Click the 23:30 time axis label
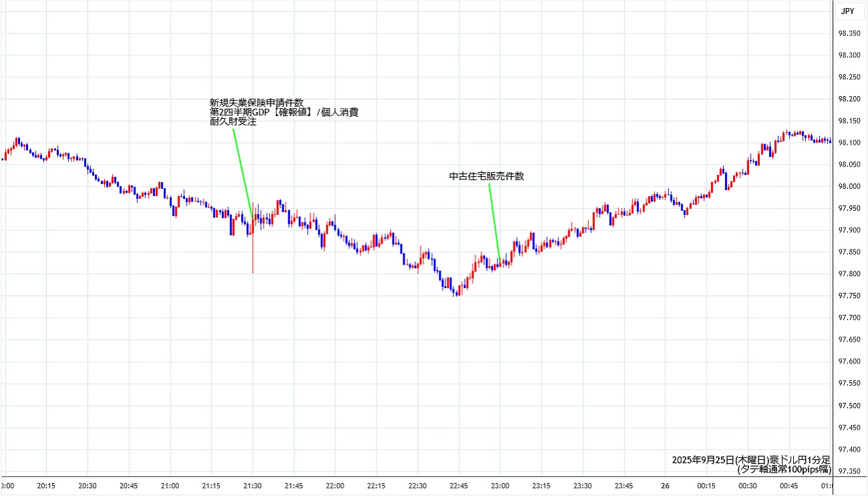The height and width of the screenshot is (497, 868). pyautogui.click(x=583, y=486)
